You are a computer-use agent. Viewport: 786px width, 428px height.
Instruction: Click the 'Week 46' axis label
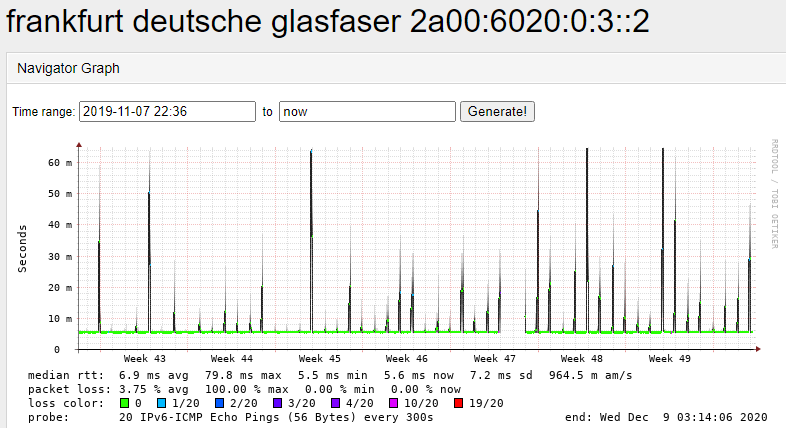point(407,359)
